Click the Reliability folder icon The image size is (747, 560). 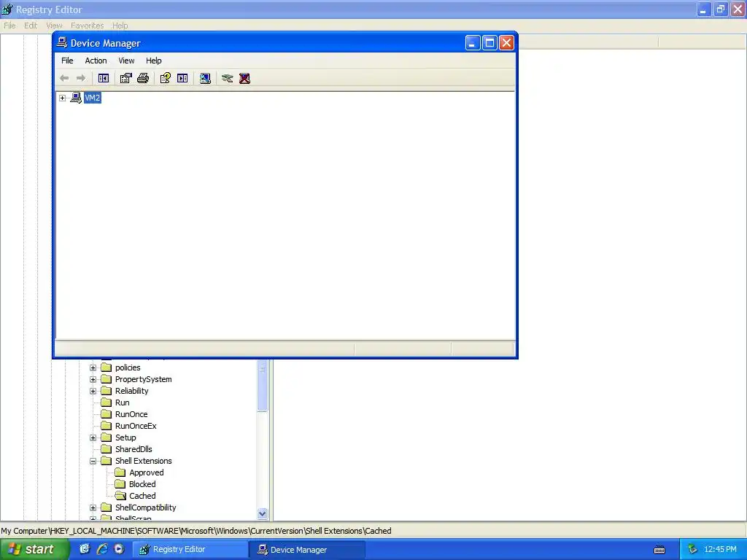point(107,391)
